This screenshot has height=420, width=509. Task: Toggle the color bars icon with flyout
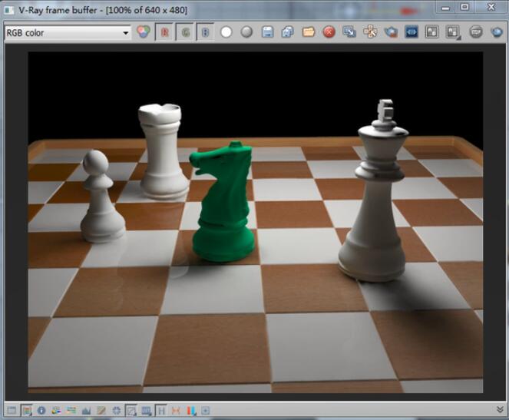[x=27, y=411]
